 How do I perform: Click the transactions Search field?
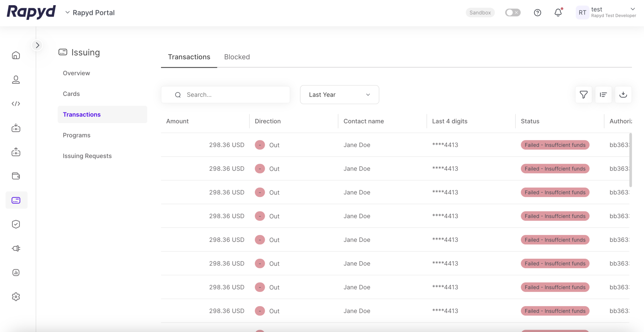coord(230,95)
